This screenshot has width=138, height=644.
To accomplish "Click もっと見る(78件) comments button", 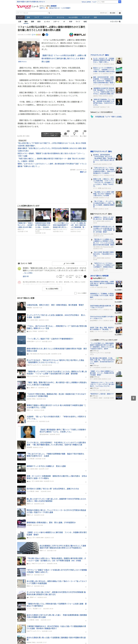I will 52,289.
